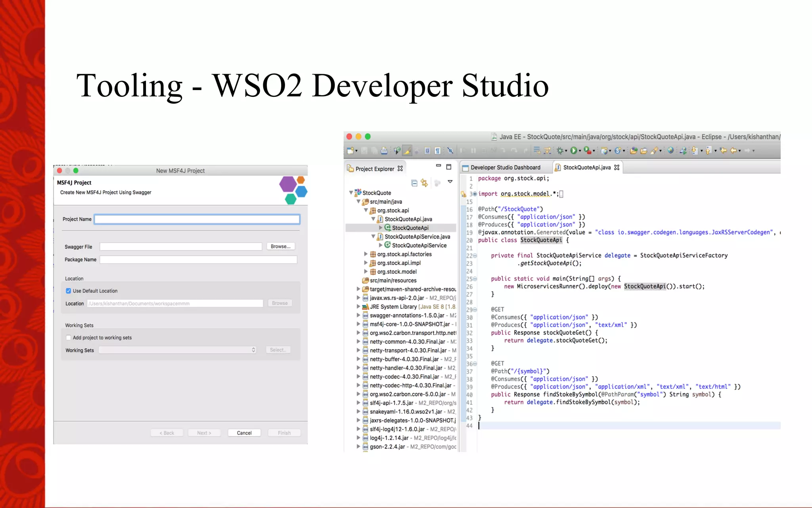Click the Open Task folder icon

pos(643,150)
